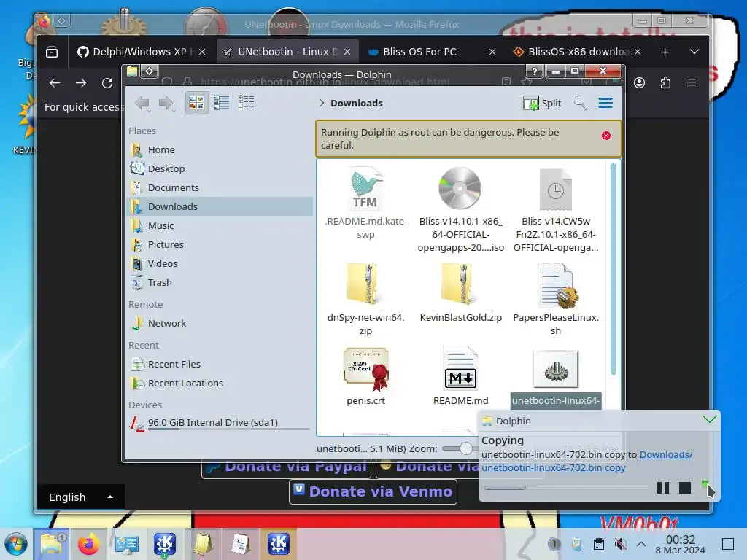Go forward in Dolphin folder history
This screenshot has width=747, height=560.
click(166, 103)
